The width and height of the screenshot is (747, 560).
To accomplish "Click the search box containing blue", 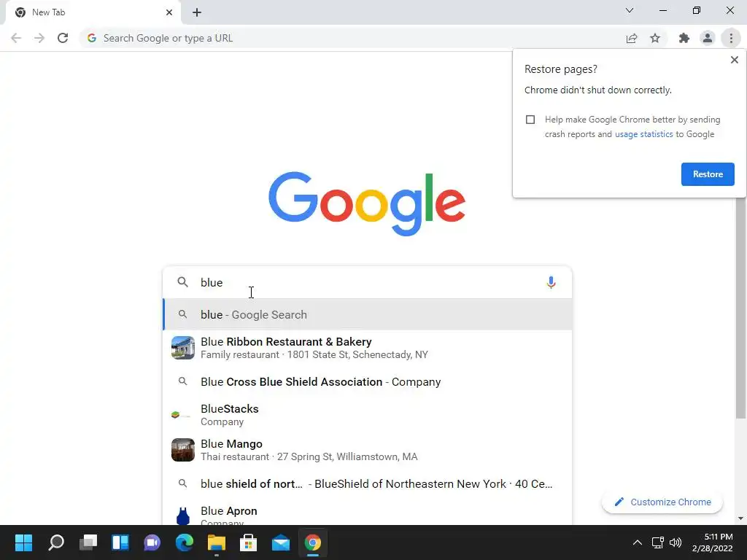I will tap(367, 282).
